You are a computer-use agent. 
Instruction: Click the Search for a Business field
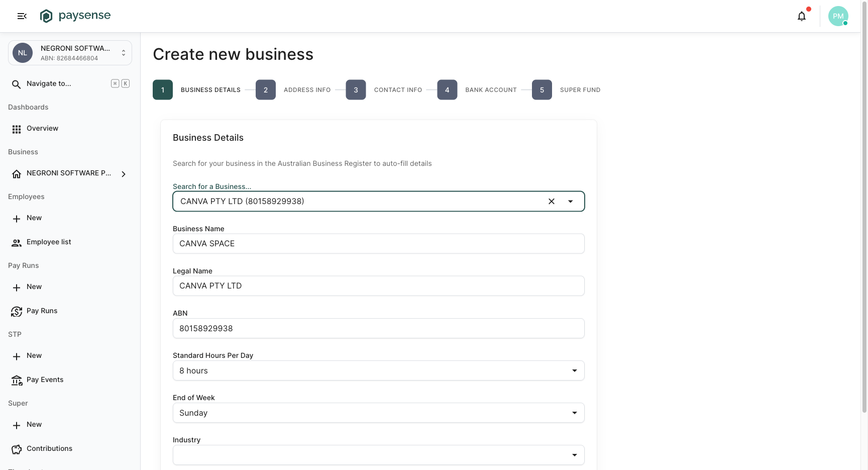[x=379, y=202]
